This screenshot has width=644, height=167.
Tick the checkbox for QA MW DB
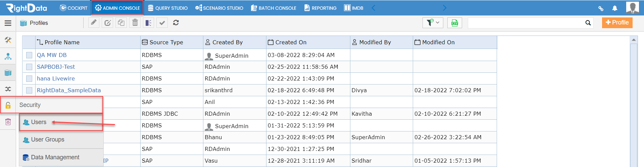(x=29, y=55)
